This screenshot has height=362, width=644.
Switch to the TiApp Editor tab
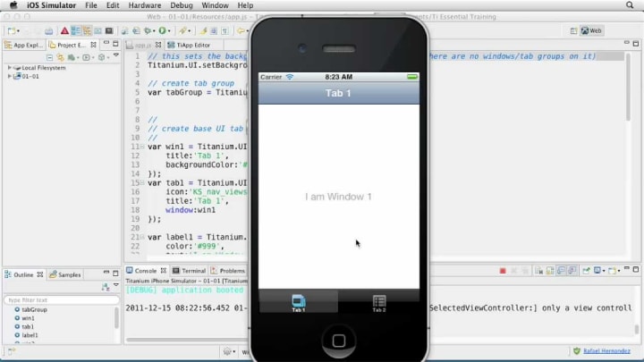click(191, 45)
